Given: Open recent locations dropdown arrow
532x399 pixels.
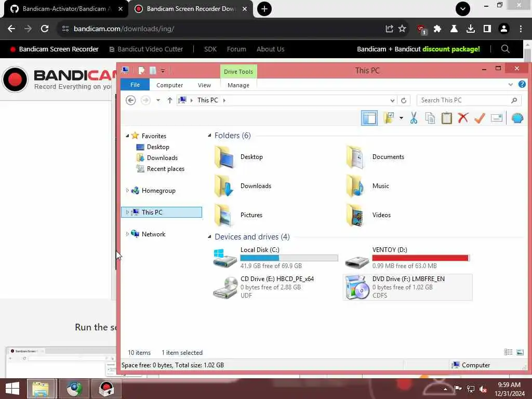Looking at the screenshot, I should point(158,100).
